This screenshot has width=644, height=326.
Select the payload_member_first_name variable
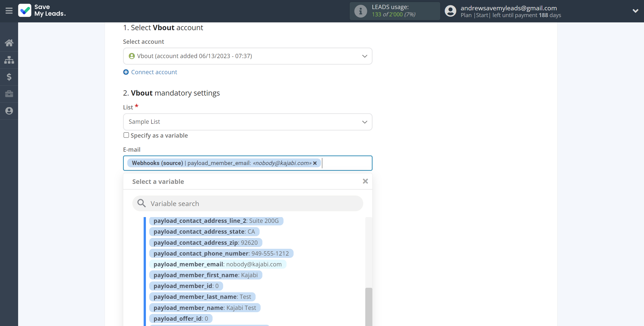[206, 275]
